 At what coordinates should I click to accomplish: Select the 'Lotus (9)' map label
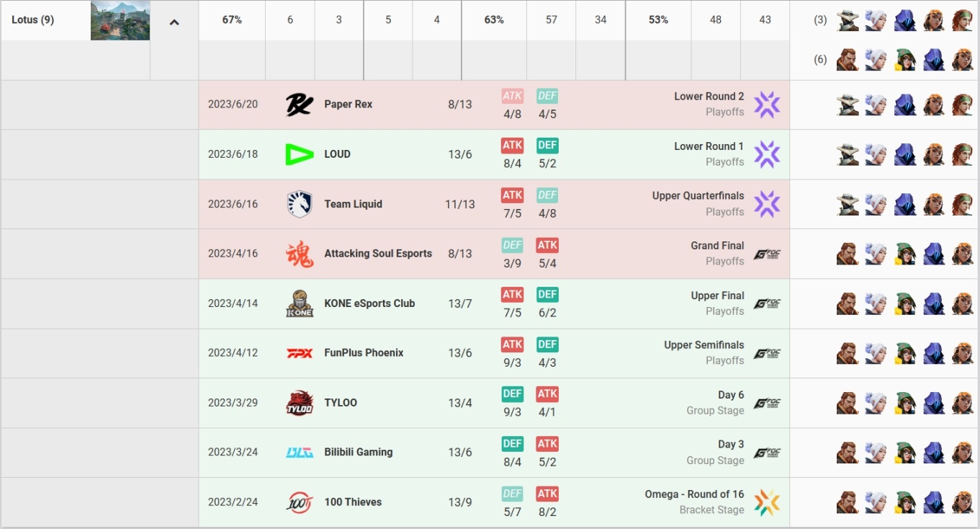[x=32, y=20]
